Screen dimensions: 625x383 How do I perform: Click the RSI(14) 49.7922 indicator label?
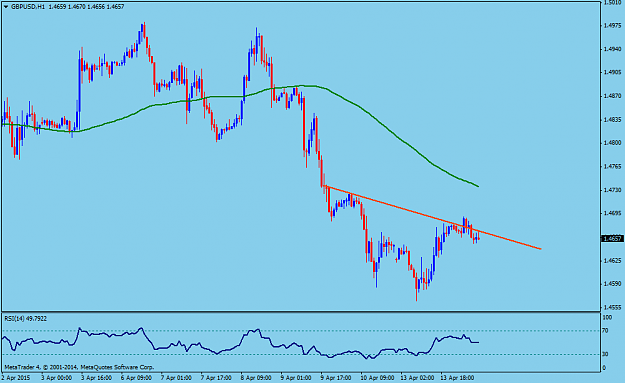click(26, 319)
